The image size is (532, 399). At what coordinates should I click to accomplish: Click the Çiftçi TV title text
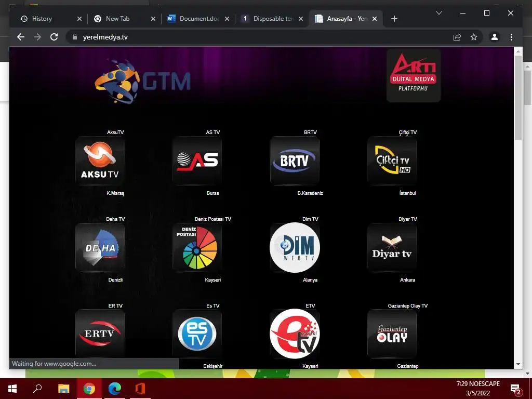point(407,132)
